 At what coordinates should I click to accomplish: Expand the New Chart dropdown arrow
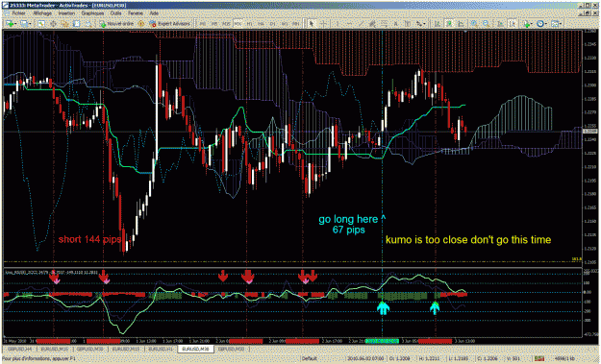point(15,24)
